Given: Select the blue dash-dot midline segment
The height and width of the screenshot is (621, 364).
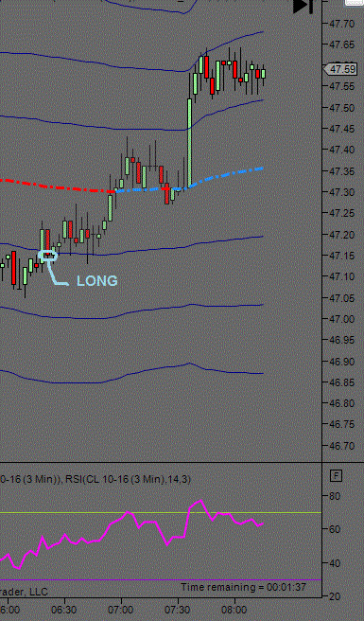Looking at the screenshot, I should [189, 181].
